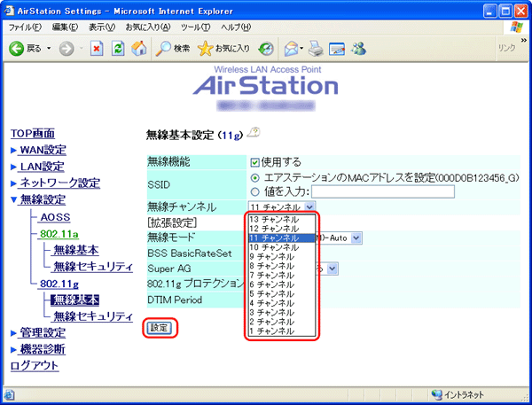
Task: Open Favorites star in toolbar
Action: click(205, 49)
